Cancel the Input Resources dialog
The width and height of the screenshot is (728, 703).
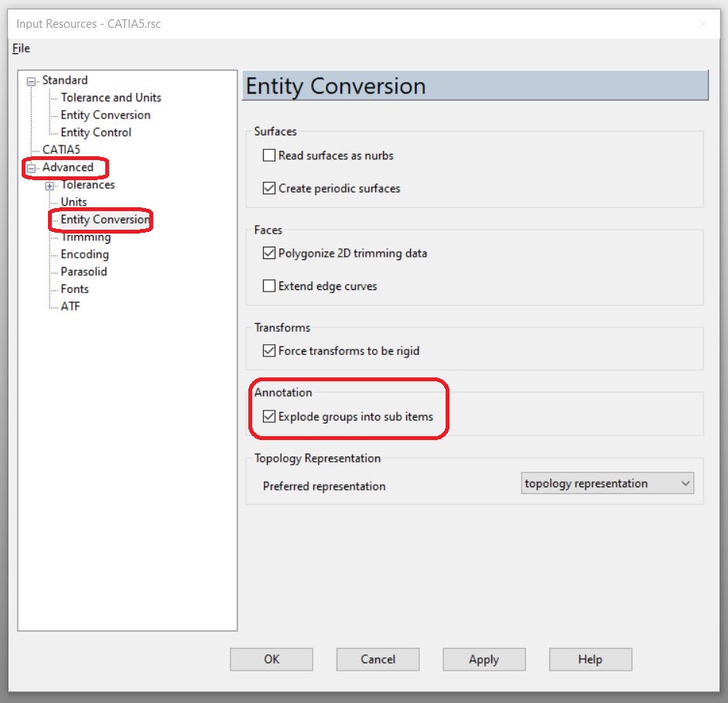pos(378,659)
